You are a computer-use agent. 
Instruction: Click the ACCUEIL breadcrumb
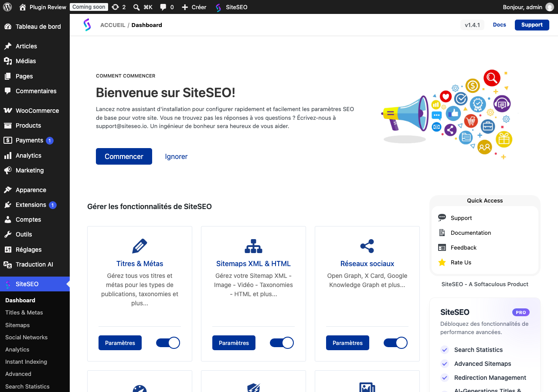click(x=112, y=25)
